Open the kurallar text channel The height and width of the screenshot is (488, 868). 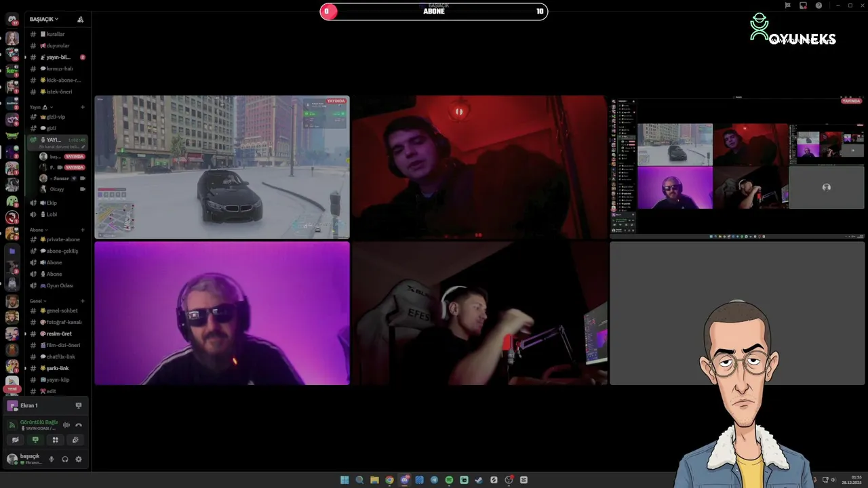[x=56, y=34]
